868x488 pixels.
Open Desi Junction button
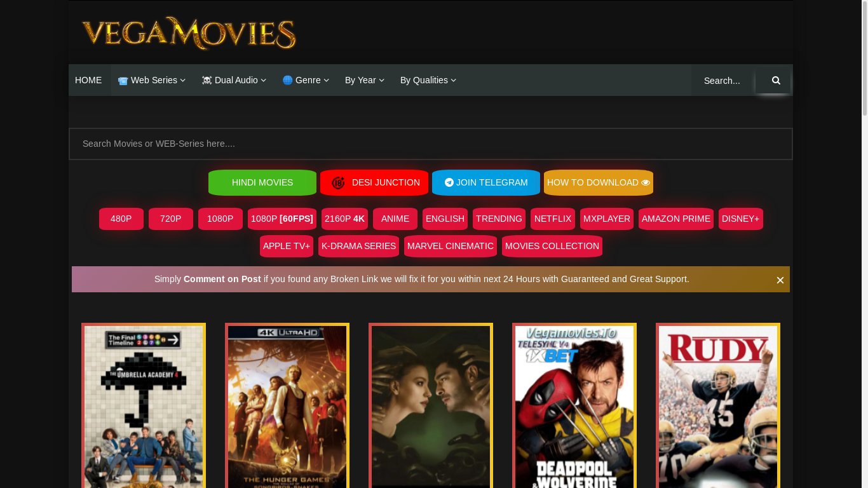tap(374, 182)
